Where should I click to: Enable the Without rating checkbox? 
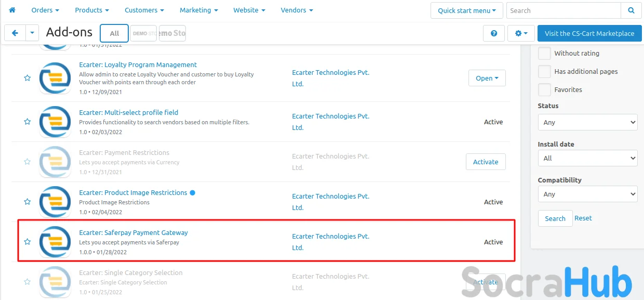[544, 54]
